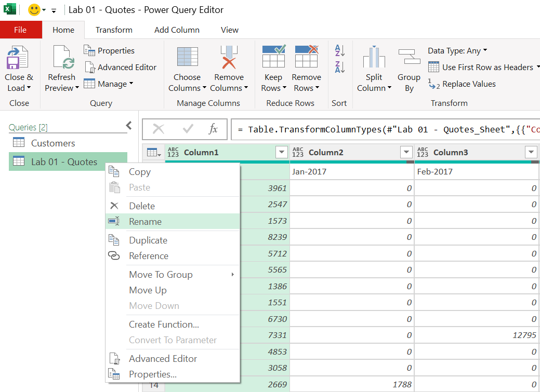The image size is (540, 392).
Task: Click the Remove Columns icon
Action: tap(229, 57)
